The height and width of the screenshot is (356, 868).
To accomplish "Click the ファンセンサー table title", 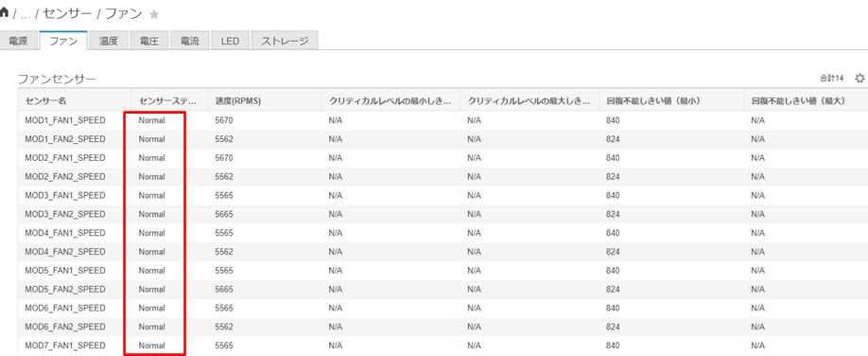I will pyautogui.click(x=57, y=80).
